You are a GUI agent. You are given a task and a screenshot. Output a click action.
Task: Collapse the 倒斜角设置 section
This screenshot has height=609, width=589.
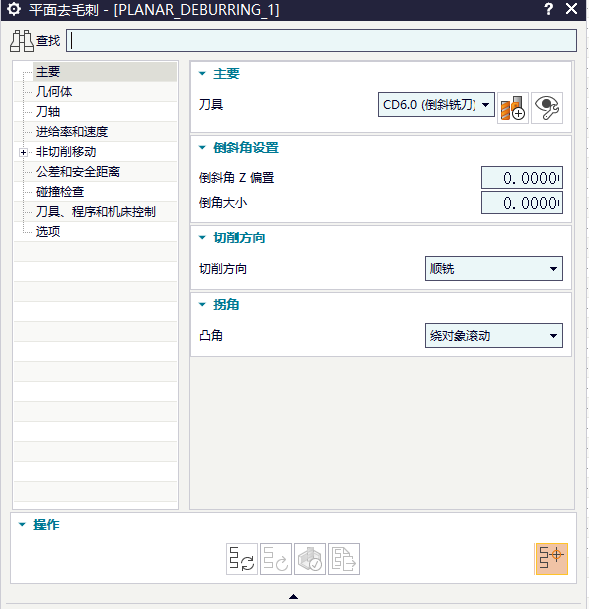(x=202, y=147)
